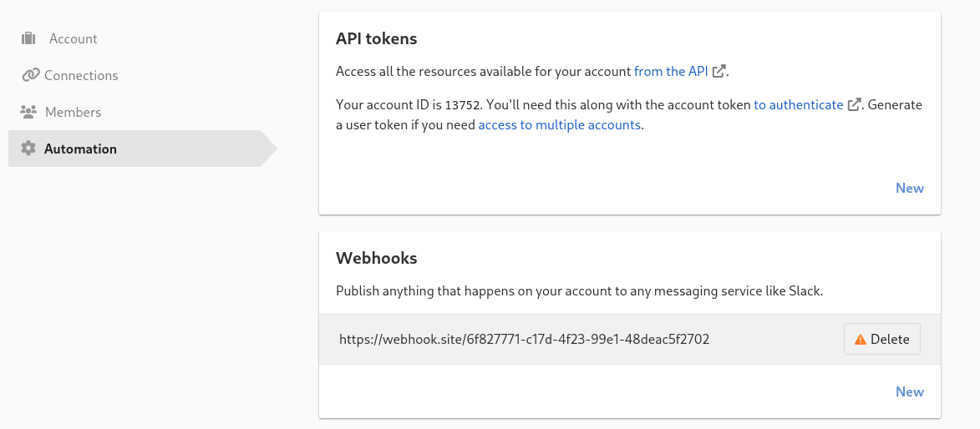Viewport: 980px width, 429px height.
Task: Click the people icon beside Members
Action: coord(29,112)
